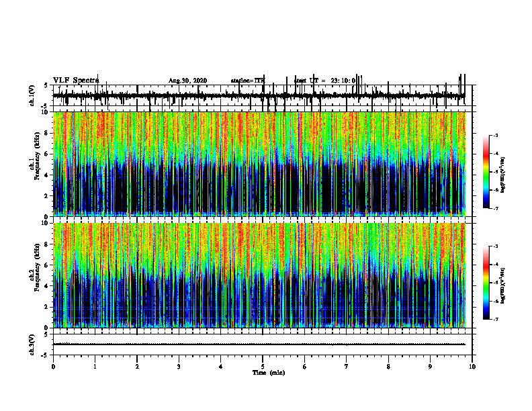Pick the ch.1 spectrogram color bar
Screen dimensions: 532x411
486,172
